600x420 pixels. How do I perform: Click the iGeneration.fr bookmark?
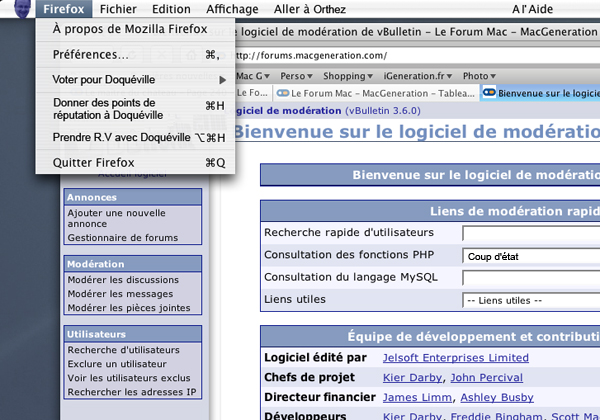(x=417, y=75)
